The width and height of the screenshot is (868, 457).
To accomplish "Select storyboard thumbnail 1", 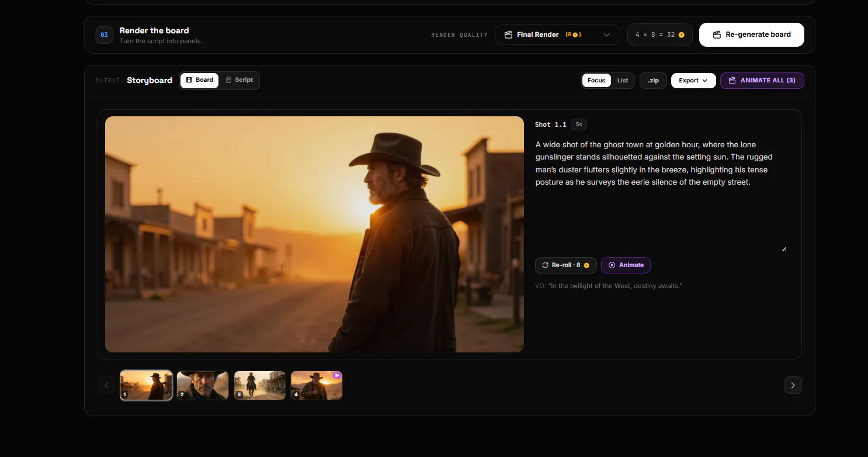I will tap(146, 385).
